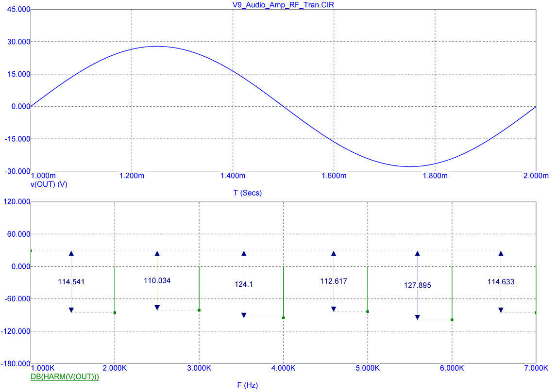The width and height of the screenshot is (557, 392).
Task: Click the 4.000K frequency axis value
Action: 284,368
